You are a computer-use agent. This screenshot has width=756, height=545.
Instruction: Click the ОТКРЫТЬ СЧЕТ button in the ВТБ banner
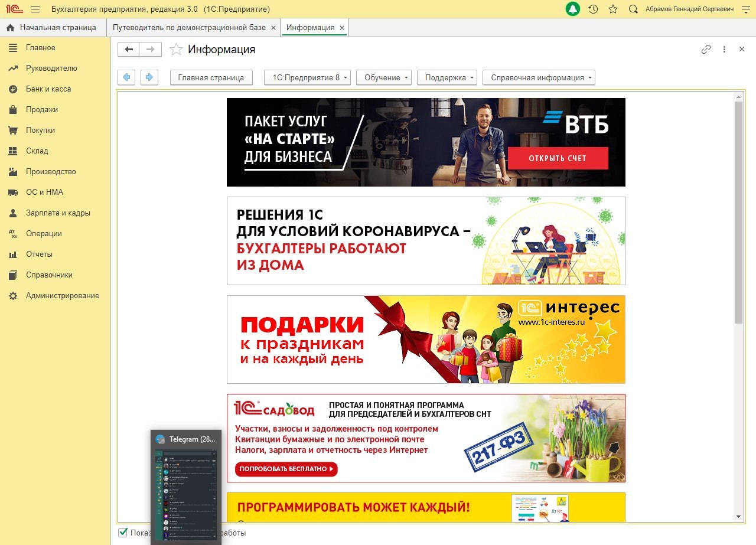[558, 158]
